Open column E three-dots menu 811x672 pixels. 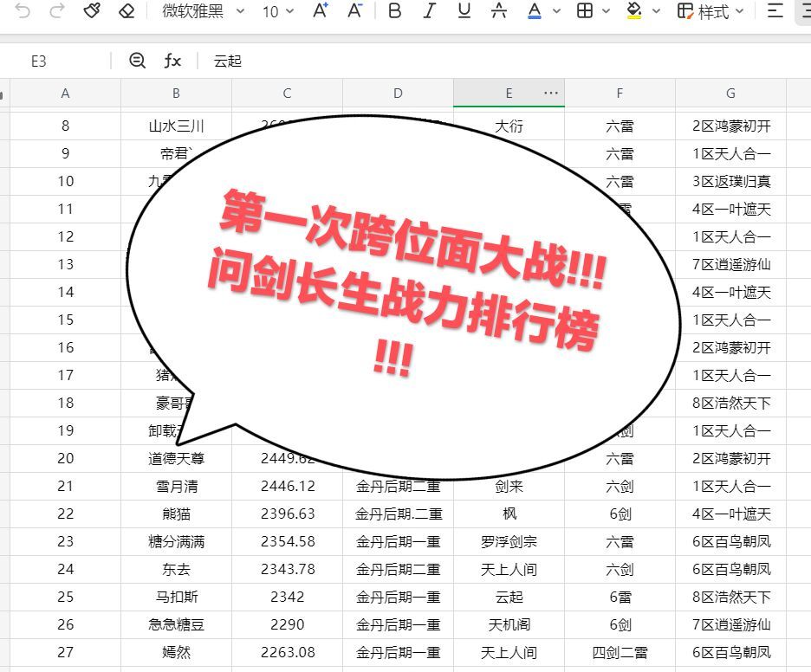coord(551,93)
